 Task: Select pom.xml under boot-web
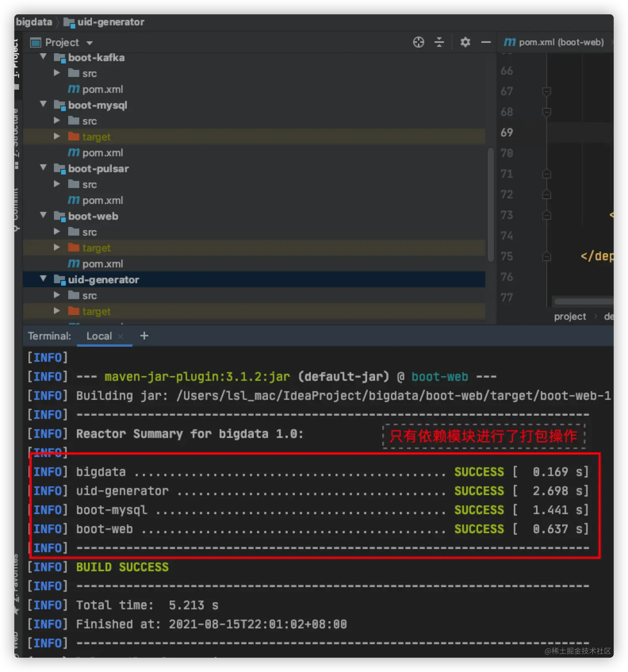coord(103,264)
